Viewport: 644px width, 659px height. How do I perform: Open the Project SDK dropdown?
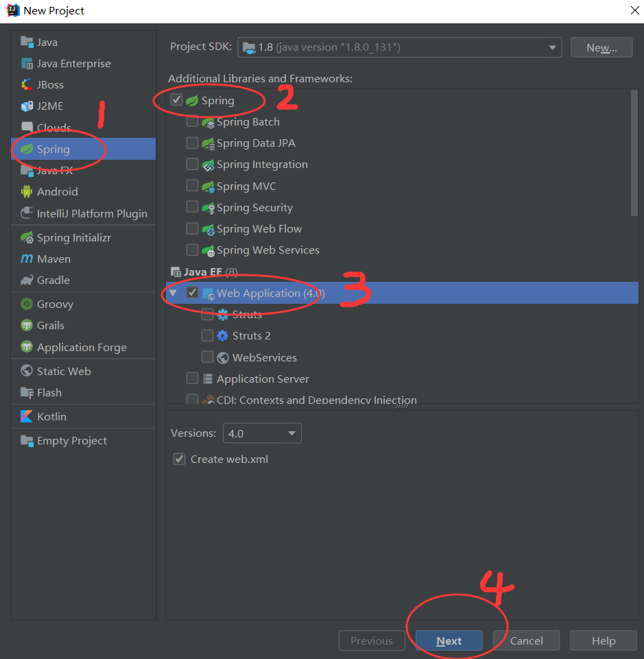(x=552, y=47)
